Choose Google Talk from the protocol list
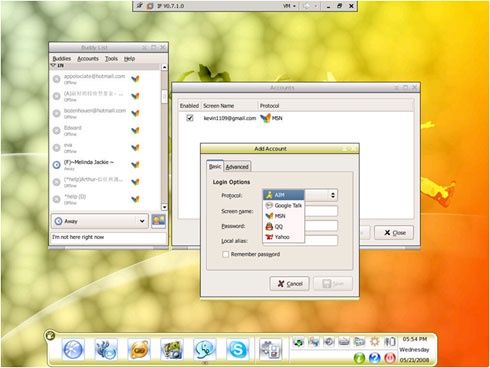The width and height of the screenshot is (490, 368). coord(284,205)
